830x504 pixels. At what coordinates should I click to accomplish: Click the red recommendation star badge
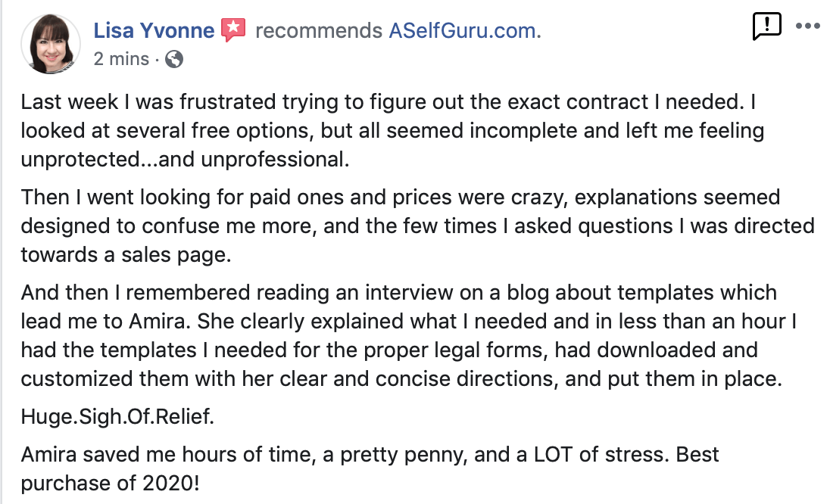[233, 30]
